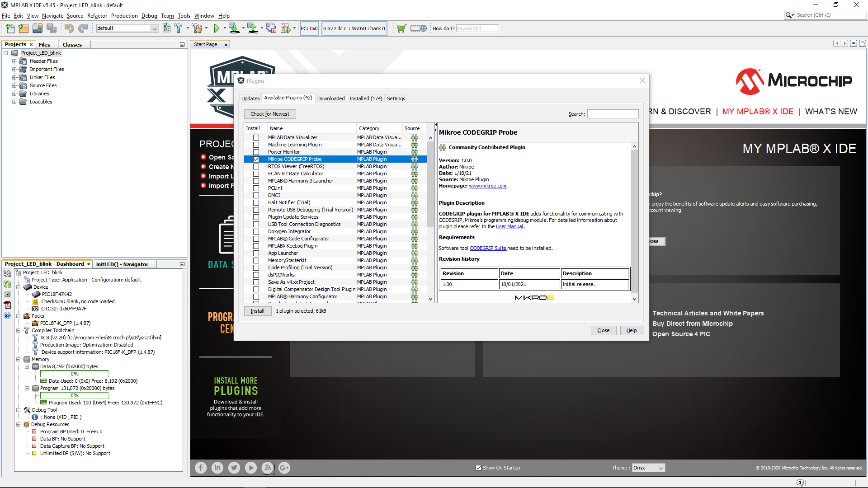Click the New Project toolbar icon
The height and width of the screenshot is (488, 868).
pos(24,28)
